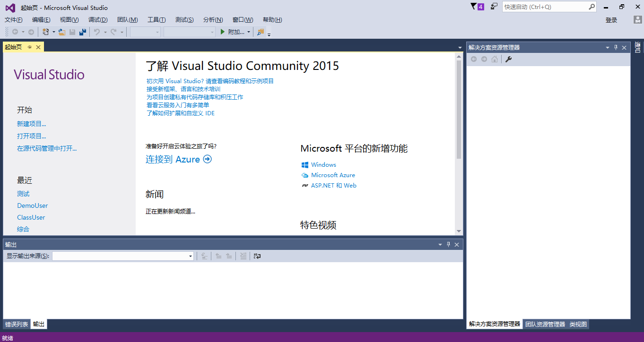Toggle Word Wrap in Output toolbar

pyautogui.click(x=257, y=256)
